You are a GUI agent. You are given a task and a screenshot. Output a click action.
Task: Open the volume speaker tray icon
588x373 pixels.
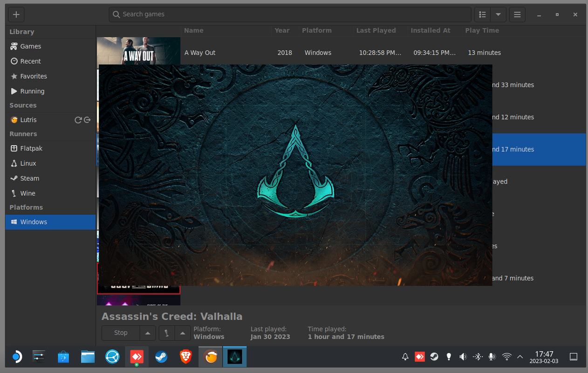coord(463,357)
